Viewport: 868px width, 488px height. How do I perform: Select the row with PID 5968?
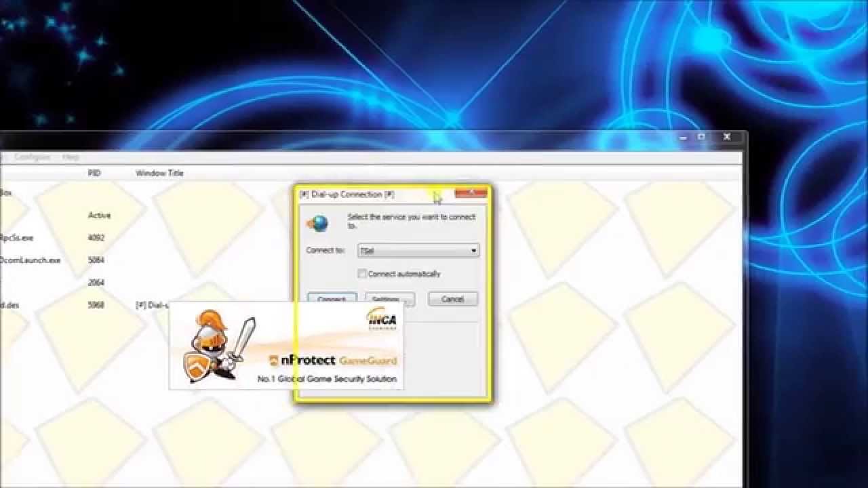(372, 305)
